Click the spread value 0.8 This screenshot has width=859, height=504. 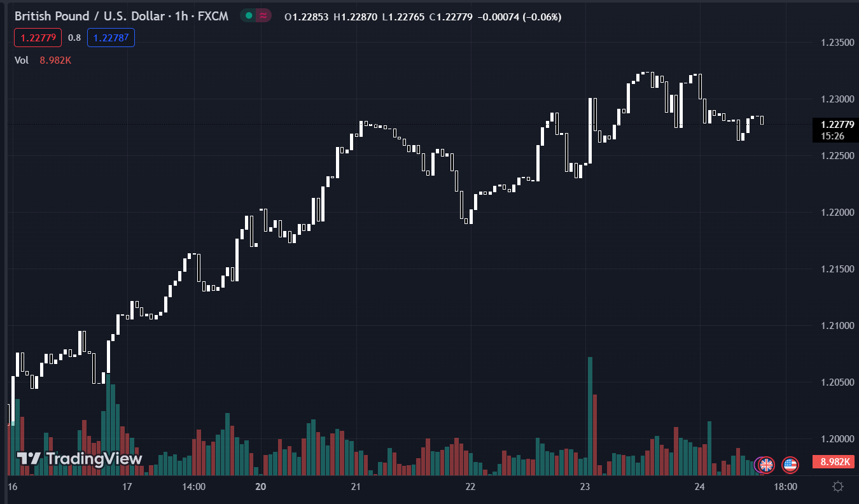pyautogui.click(x=74, y=38)
